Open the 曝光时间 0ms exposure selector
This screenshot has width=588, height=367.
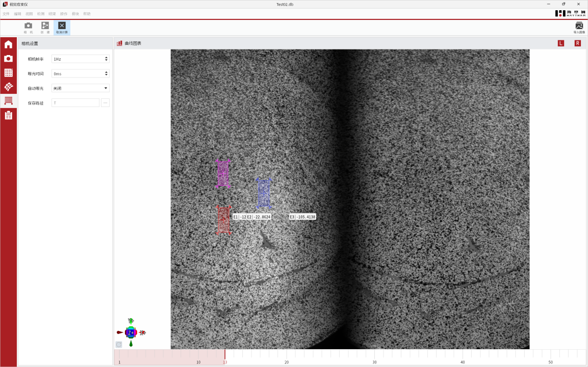click(x=80, y=74)
